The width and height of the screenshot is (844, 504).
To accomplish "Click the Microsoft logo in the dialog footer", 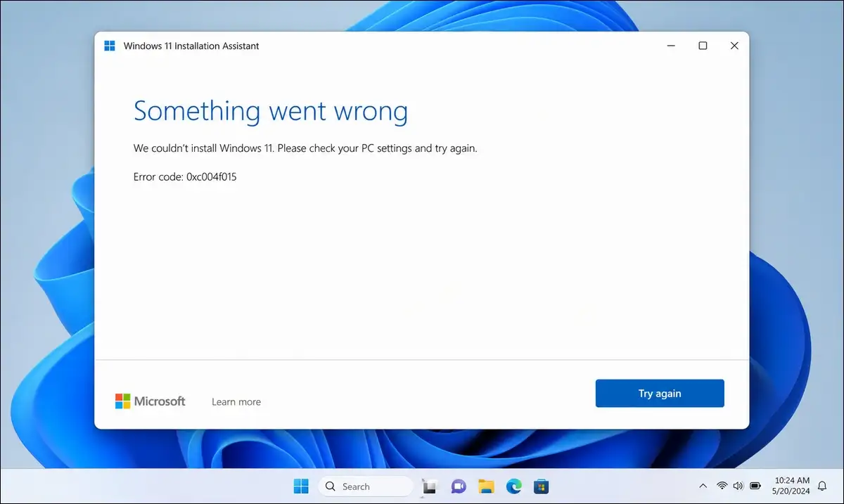I will pos(151,401).
